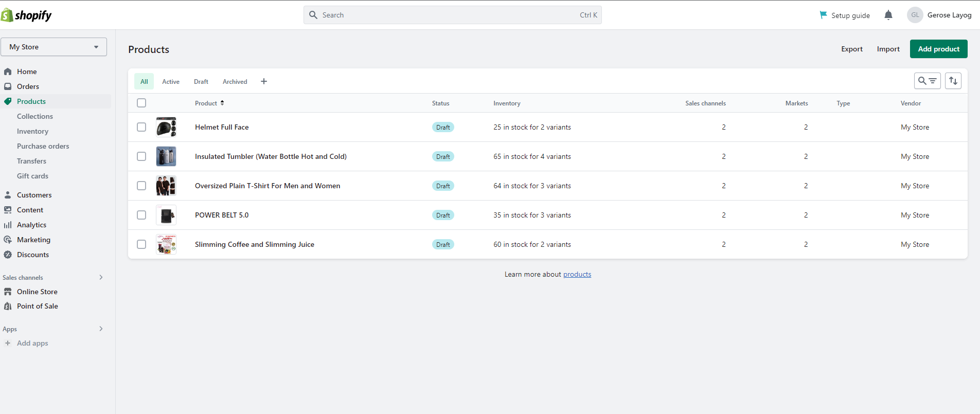Follow the products help link
The height and width of the screenshot is (414, 980).
click(577, 274)
